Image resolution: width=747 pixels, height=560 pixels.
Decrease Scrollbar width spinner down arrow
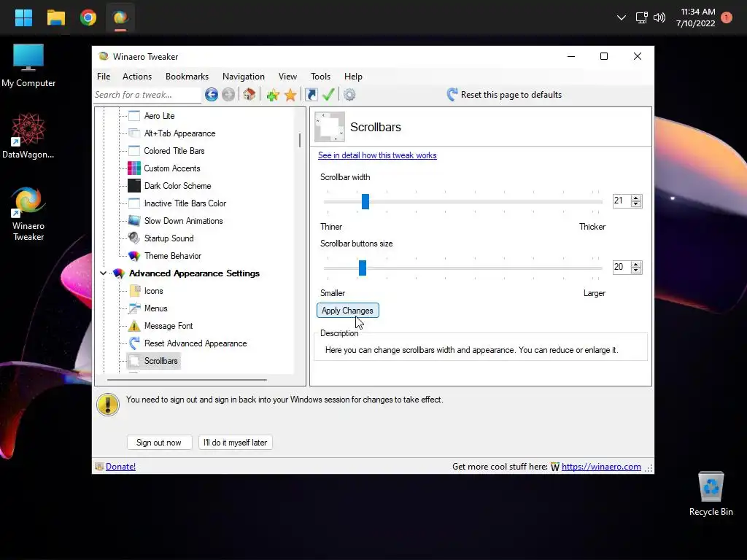pos(635,204)
